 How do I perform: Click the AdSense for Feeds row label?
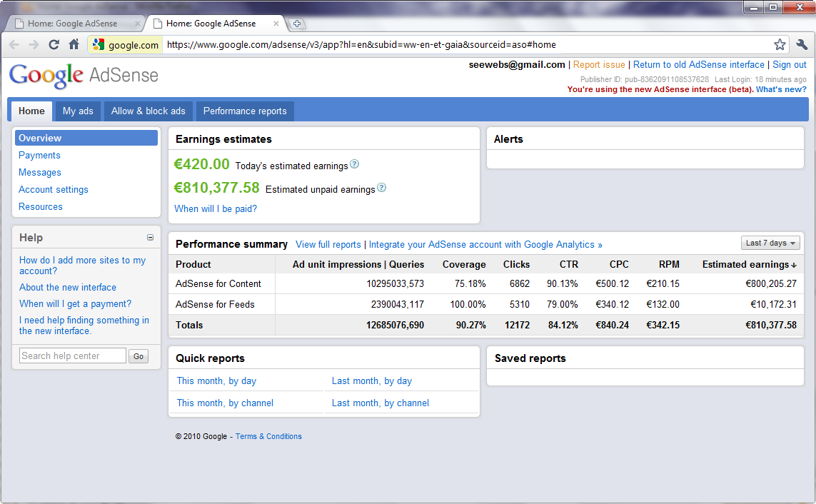click(215, 304)
